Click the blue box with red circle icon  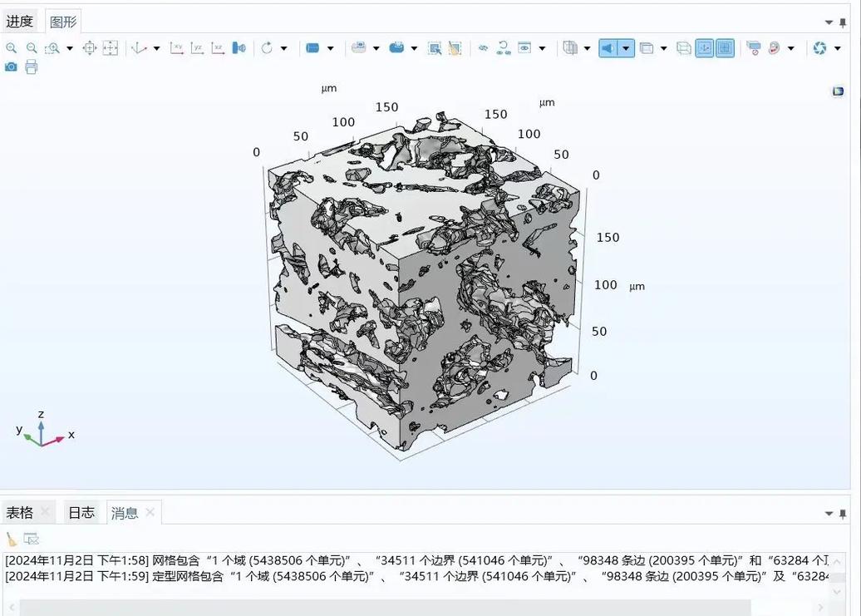(753, 48)
